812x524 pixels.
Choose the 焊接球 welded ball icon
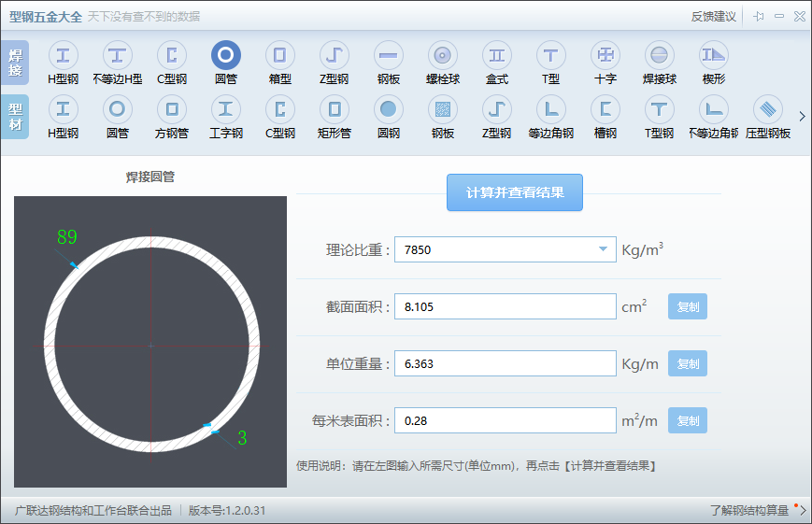coord(660,55)
